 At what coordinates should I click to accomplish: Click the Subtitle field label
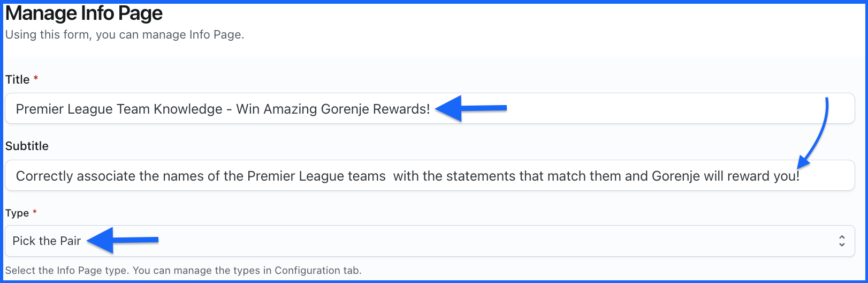[x=27, y=146]
